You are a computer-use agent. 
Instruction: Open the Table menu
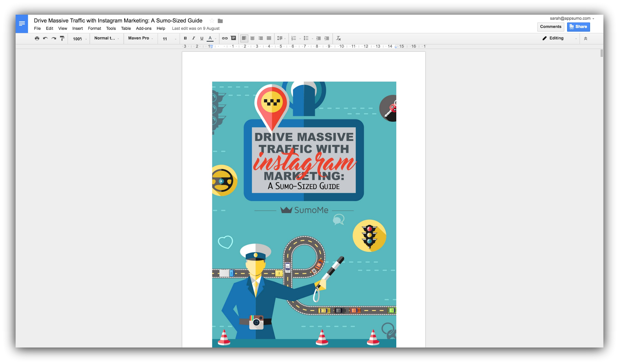[126, 29]
